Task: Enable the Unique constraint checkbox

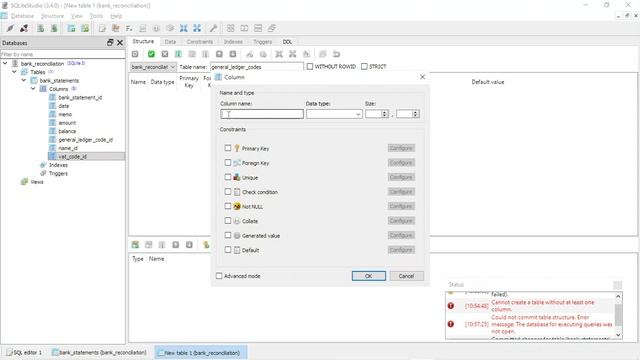Action: pos(228,177)
